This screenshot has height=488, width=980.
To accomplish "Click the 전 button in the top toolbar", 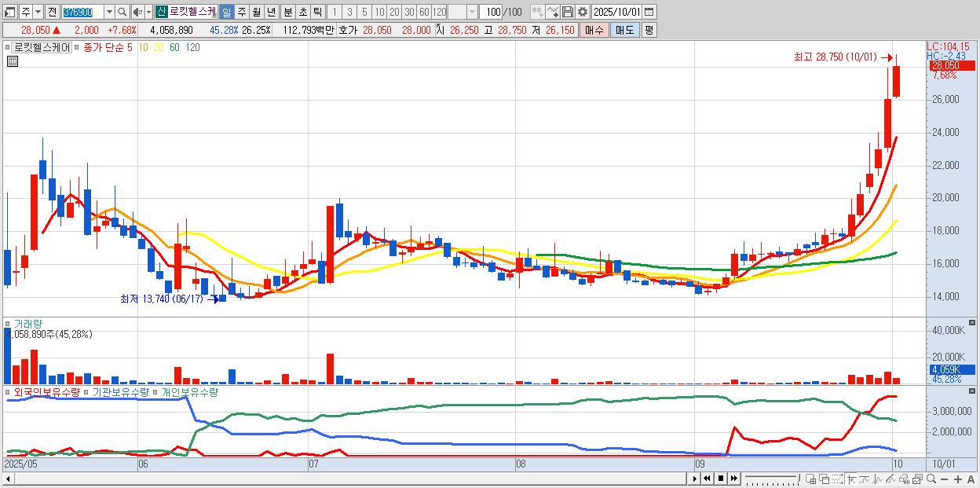I will point(52,12).
